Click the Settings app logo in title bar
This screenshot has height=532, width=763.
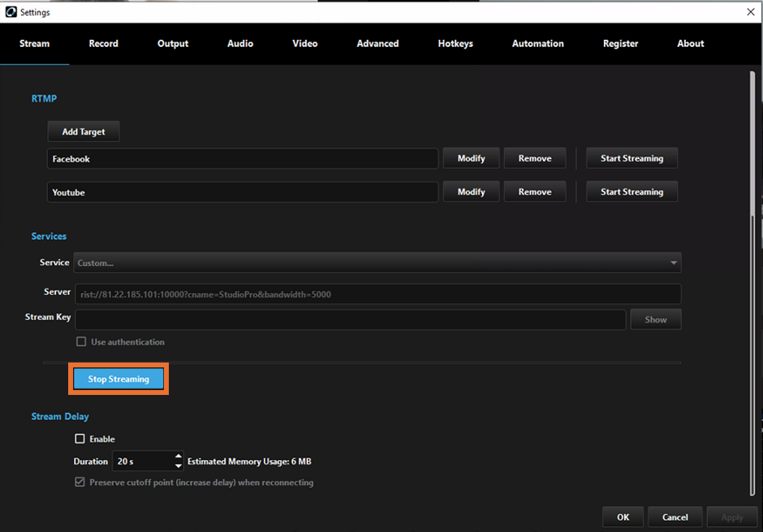11,11
